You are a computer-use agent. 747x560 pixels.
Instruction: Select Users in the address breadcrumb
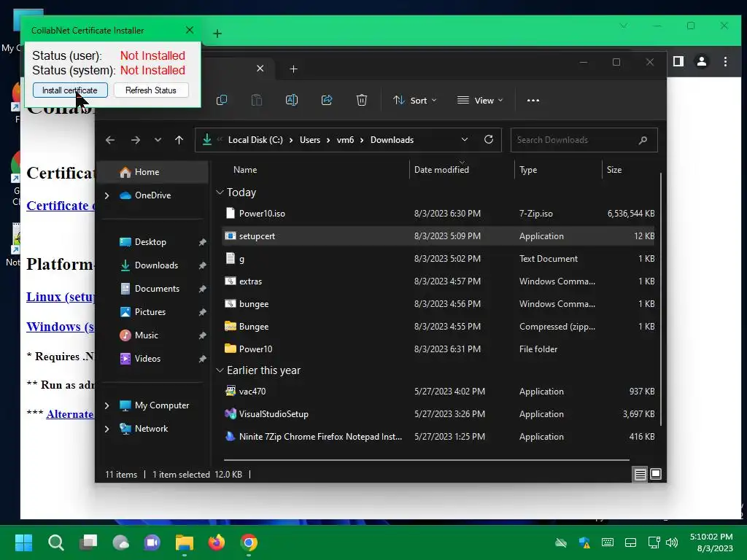pos(309,140)
